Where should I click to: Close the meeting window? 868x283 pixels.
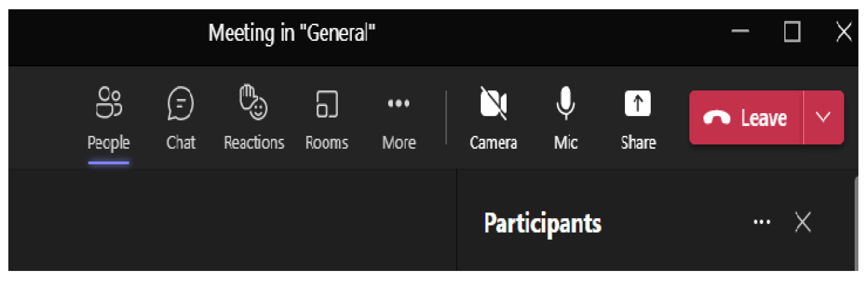(844, 32)
